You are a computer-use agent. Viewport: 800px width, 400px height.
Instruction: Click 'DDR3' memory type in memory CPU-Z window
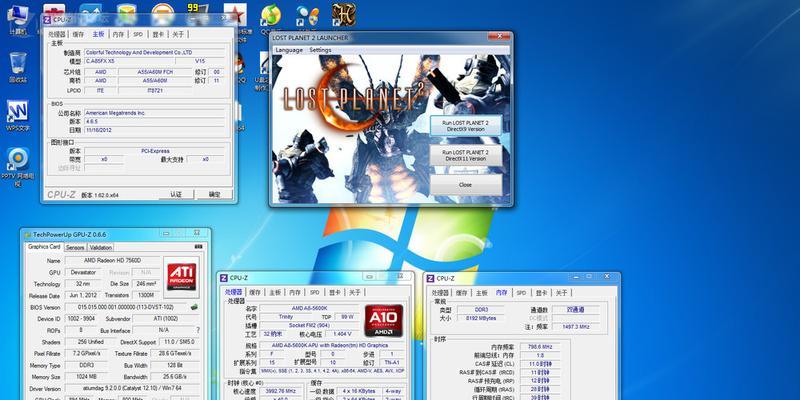tap(480, 310)
